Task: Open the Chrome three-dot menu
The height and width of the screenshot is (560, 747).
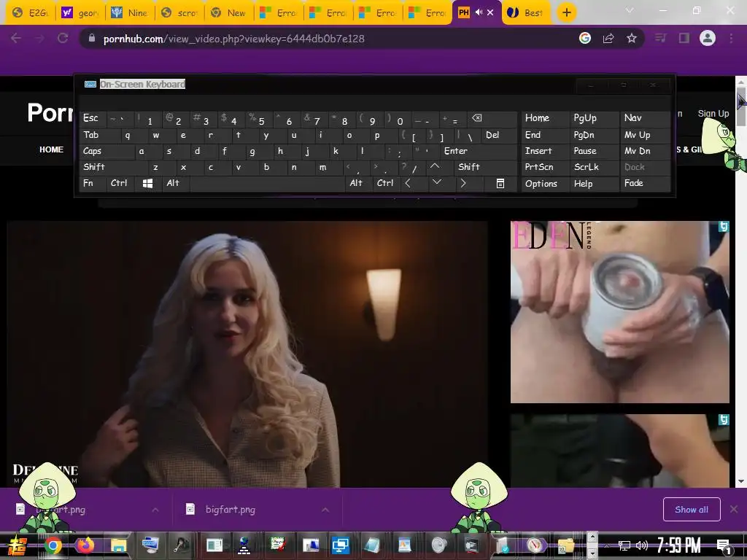Action: pos(731,39)
